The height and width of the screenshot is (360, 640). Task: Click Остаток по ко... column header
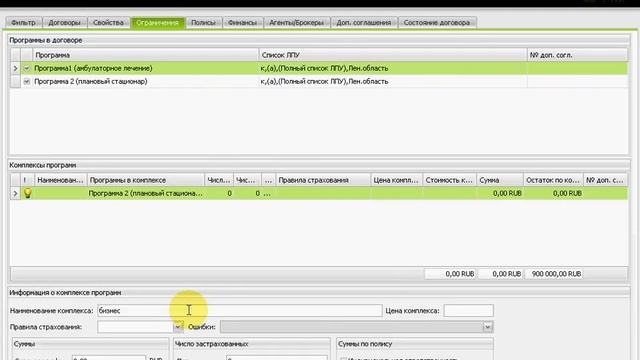(553, 180)
